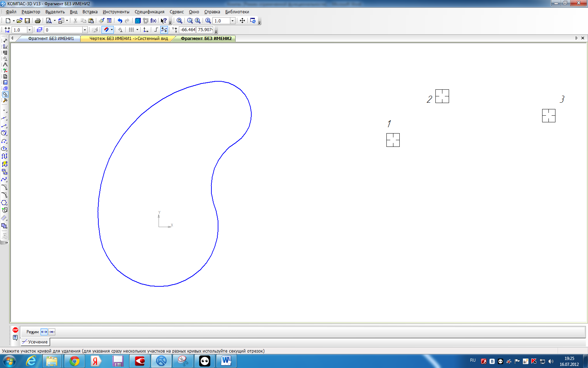
Task: Select the Ellipse tool in the left panel
Action: [x=4, y=149]
